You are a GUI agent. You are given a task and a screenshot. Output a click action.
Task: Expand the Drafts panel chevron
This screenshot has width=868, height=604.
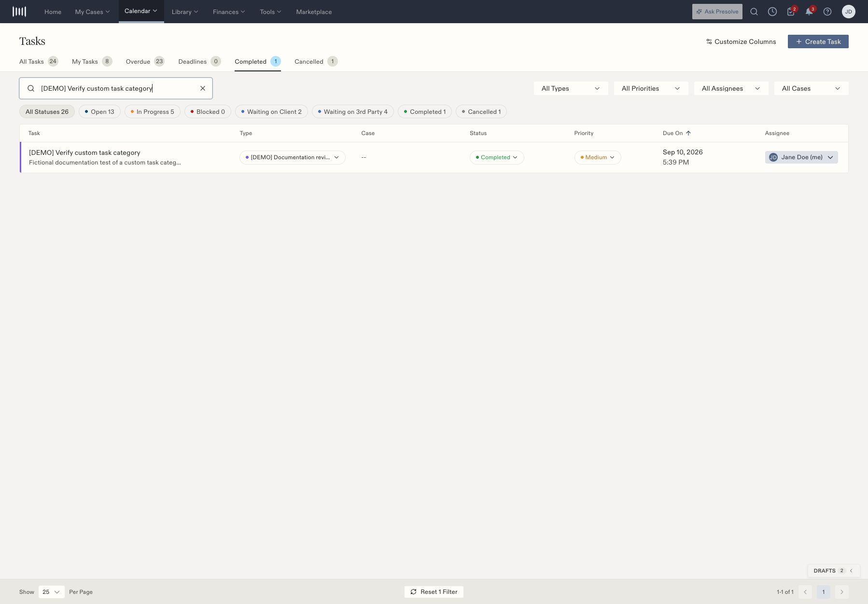[851, 571]
